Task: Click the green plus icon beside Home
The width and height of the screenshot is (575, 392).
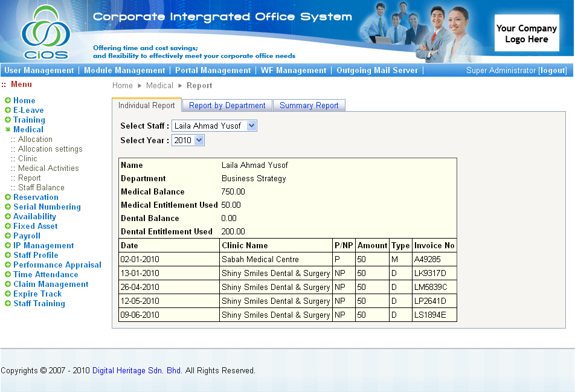Action: (8, 101)
